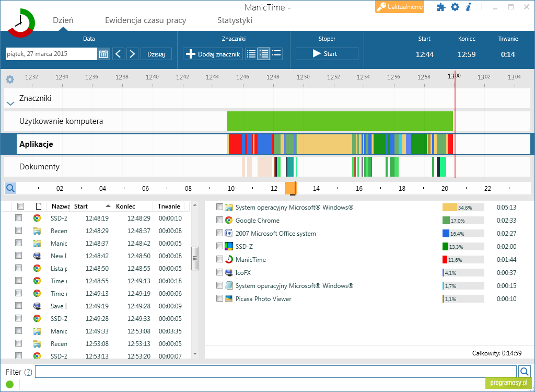Click the Chrome icon in 12:48:19 row
This screenshot has height=392, width=535.
[x=37, y=218]
